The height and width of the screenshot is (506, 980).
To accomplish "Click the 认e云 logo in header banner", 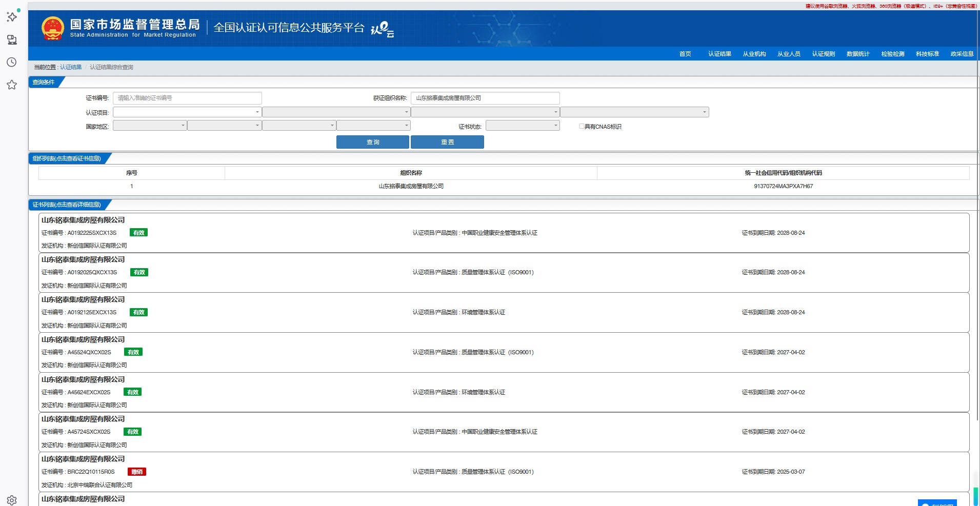I will (x=382, y=29).
